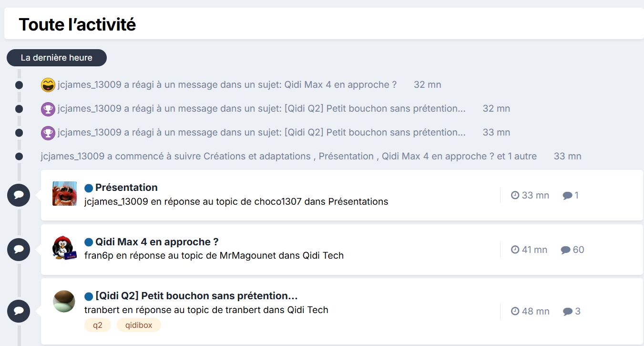This screenshot has width=644, height=346.
Task: Click the reply count icon showing 60
Action: 566,250
